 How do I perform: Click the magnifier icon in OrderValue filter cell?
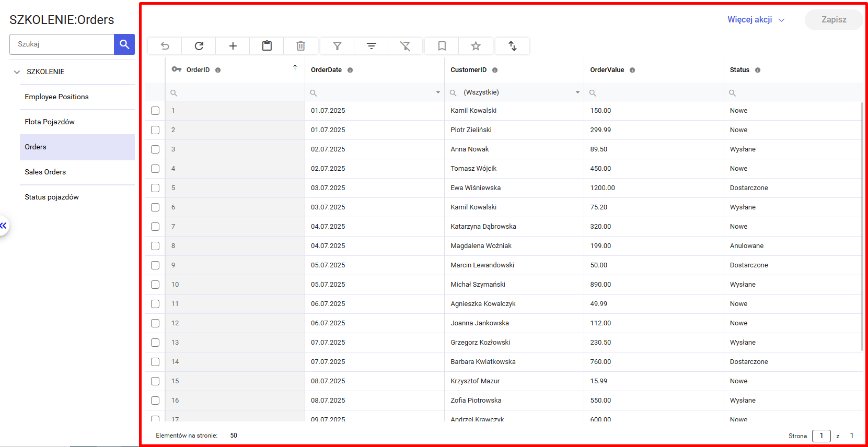[593, 93]
